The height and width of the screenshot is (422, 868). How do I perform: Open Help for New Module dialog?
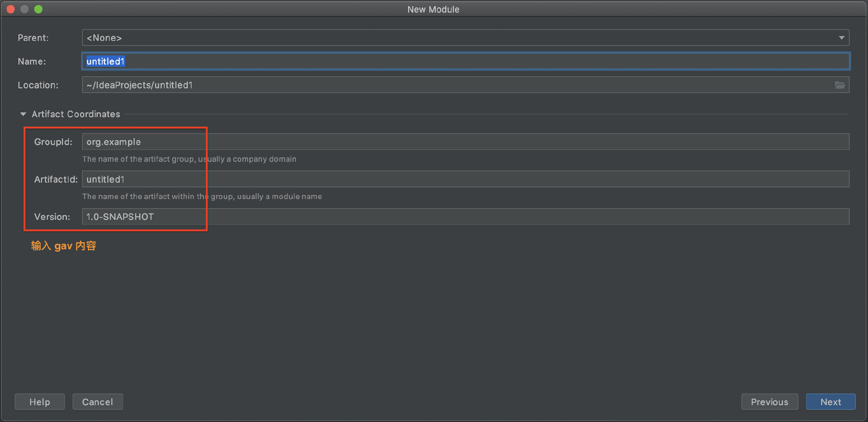(x=40, y=402)
